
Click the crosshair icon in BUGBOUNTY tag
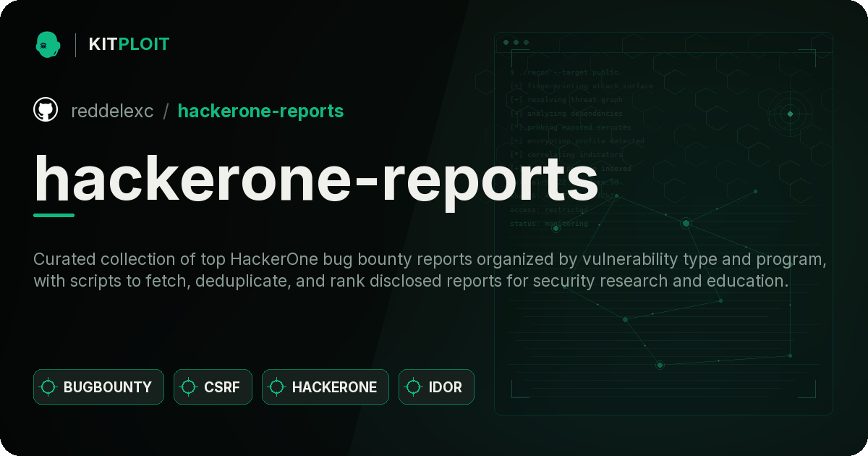(x=48, y=387)
